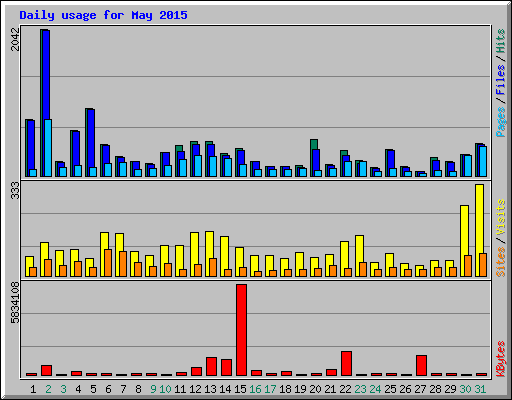Click the red KBytes bar for day 13
The image size is (512, 400).
pyautogui.click(x=212, y=366)
